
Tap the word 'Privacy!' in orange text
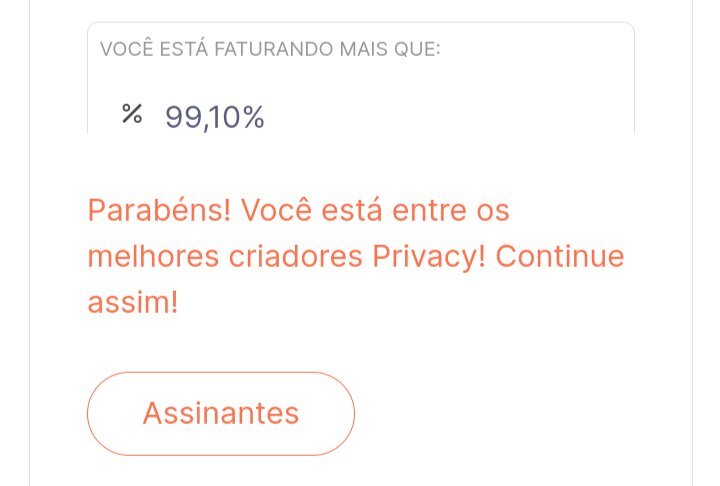coord(429,257)
